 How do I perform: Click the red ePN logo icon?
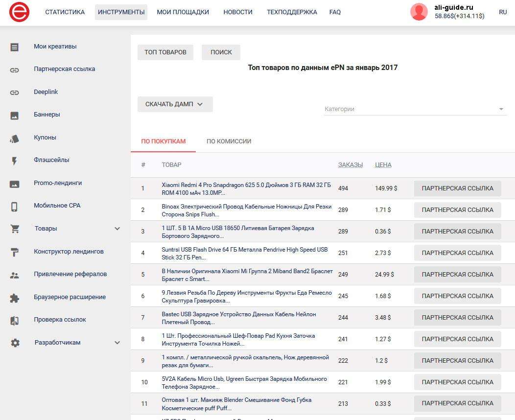point(19,12)
